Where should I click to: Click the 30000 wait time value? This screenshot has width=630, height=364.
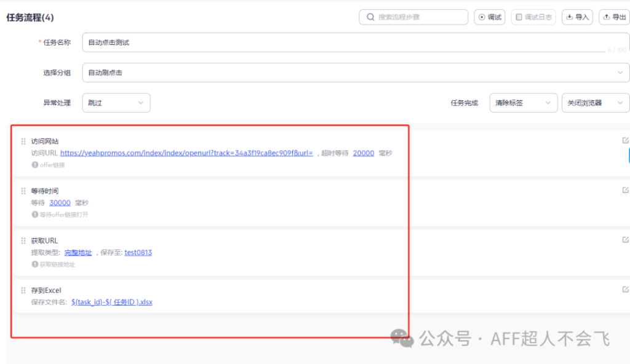[x=60, y=203]
